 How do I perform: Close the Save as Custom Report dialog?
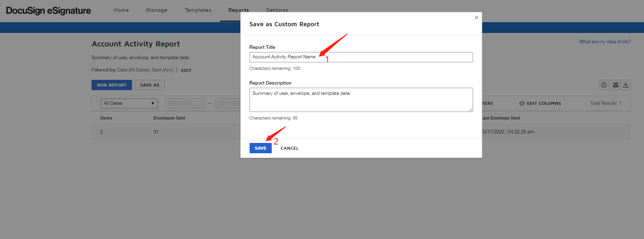point(477,17)
